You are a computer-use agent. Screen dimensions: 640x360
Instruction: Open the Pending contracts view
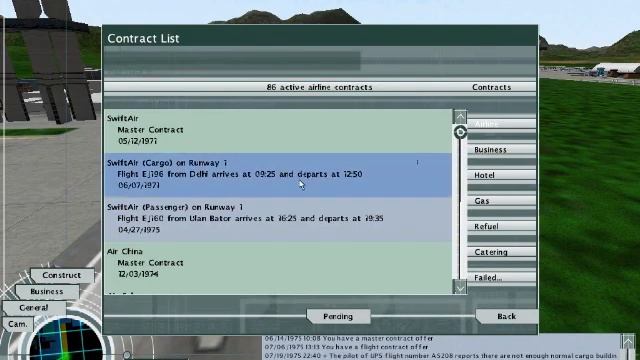coord(338,316)
